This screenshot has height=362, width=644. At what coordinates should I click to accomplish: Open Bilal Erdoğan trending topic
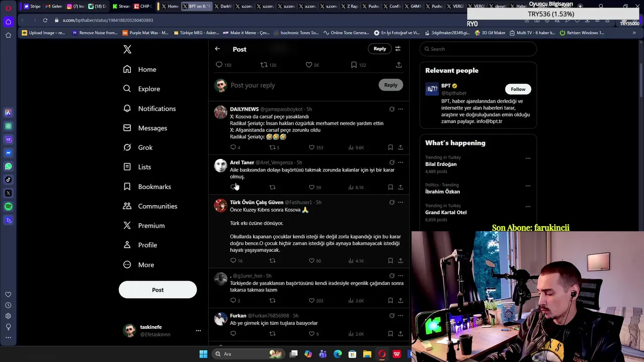pos(441,164)
